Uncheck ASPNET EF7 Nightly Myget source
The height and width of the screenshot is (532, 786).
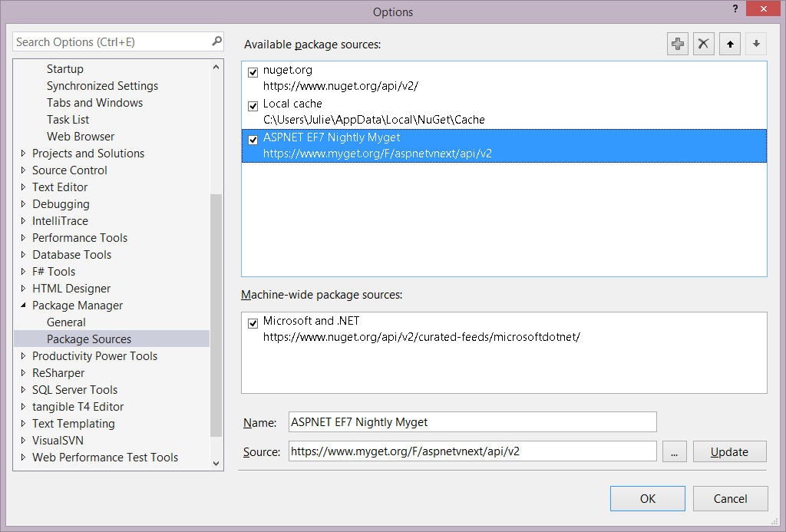[x=253, y=140]
